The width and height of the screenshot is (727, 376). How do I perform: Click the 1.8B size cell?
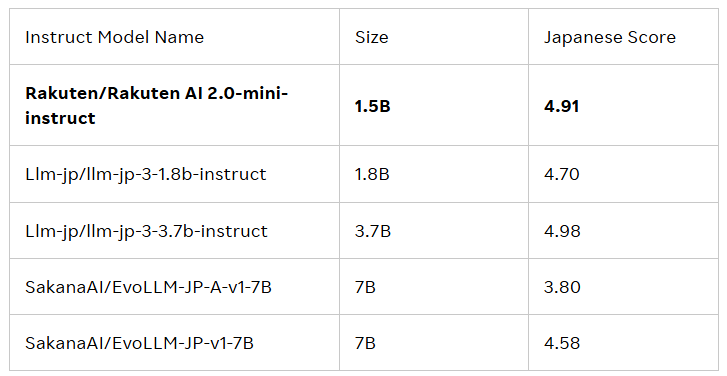pos(372,174)
